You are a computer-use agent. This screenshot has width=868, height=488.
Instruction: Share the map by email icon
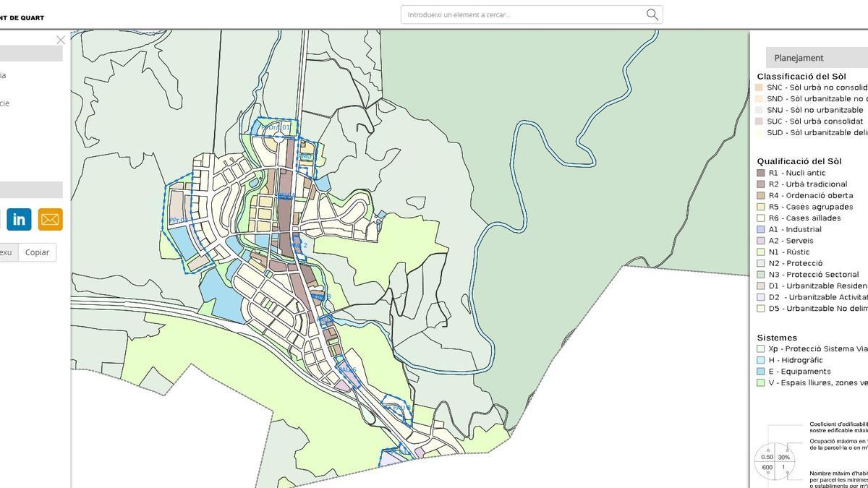coord(50,219)
